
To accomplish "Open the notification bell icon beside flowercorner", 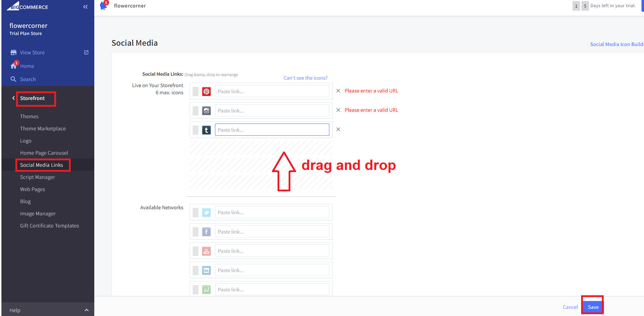I will 104,5.
